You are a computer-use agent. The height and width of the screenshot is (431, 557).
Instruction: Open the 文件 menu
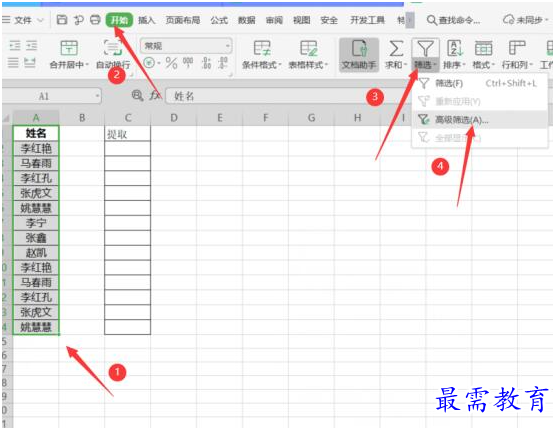pyautogui.click(x=23, y=20)
